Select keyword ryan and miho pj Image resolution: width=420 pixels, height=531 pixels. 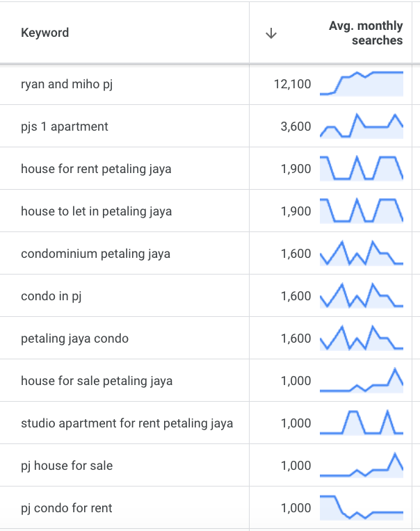click(x=67, y=84)
